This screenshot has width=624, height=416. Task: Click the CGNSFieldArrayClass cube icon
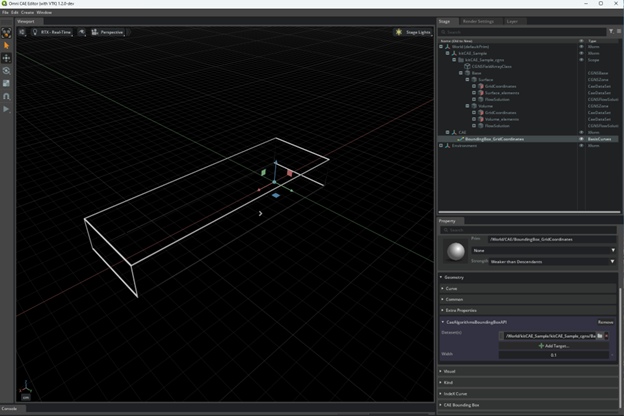tap(468, 66)
